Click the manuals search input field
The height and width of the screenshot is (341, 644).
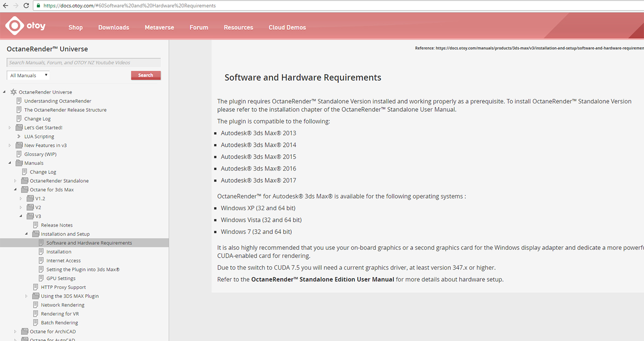(x=84, y=63)
